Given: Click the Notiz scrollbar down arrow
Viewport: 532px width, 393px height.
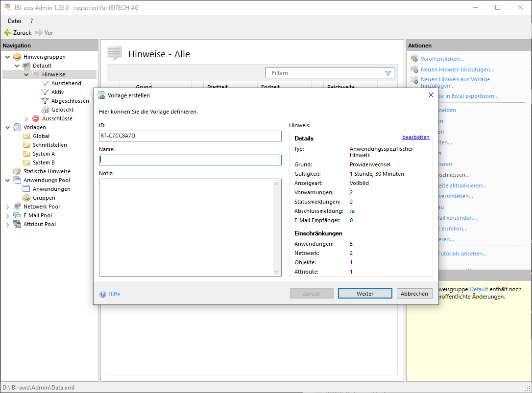Looking at the screenshot, I should (277, 272).
